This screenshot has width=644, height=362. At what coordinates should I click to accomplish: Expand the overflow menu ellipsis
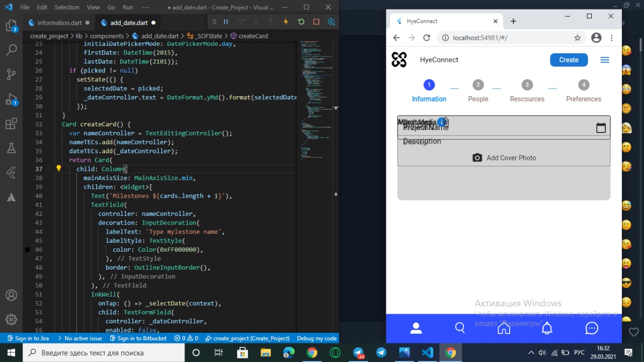[x=146, y=8]
